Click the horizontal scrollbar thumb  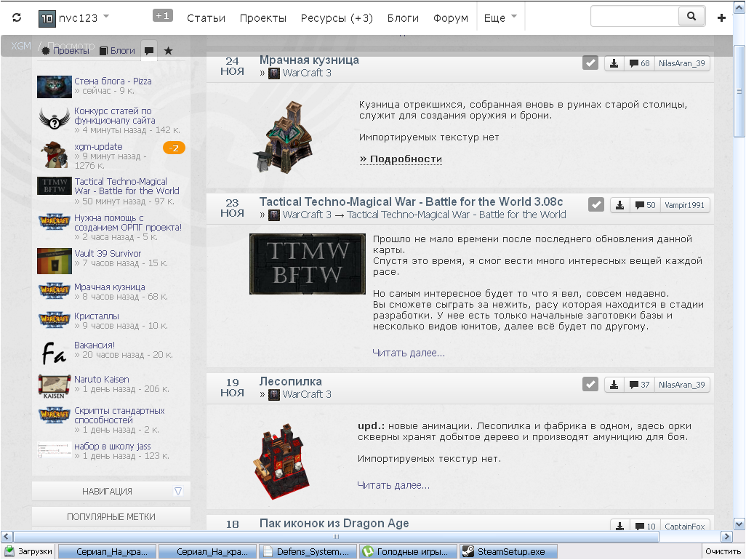tap(335, 537)
